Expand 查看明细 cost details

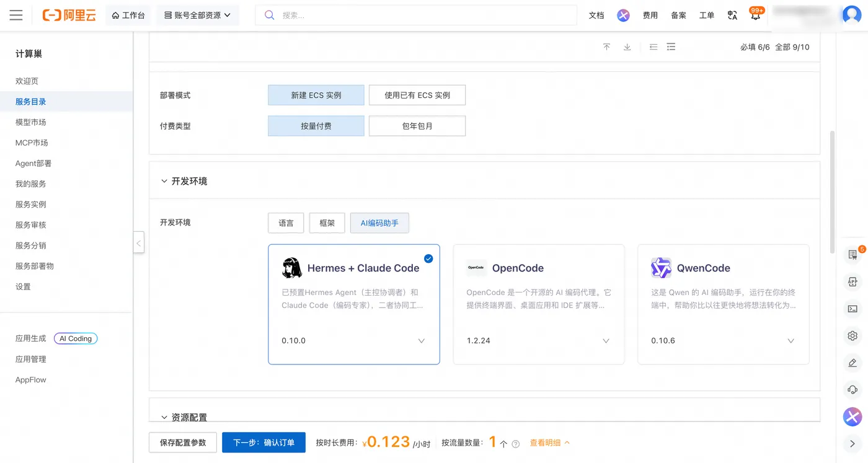[x=550, y=443]
